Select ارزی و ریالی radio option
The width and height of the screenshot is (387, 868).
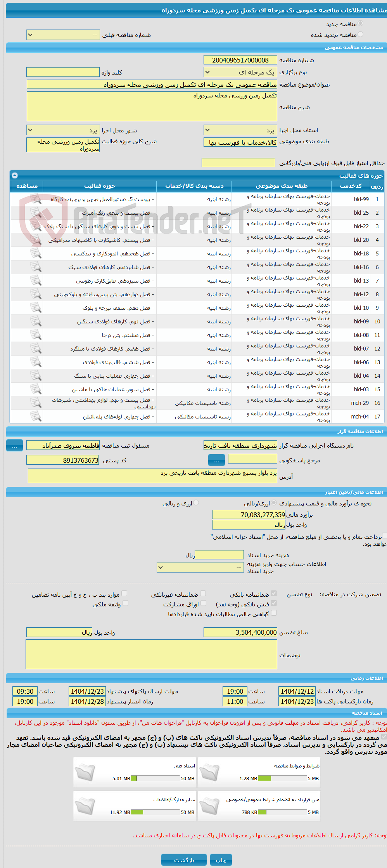pos(196,503)
